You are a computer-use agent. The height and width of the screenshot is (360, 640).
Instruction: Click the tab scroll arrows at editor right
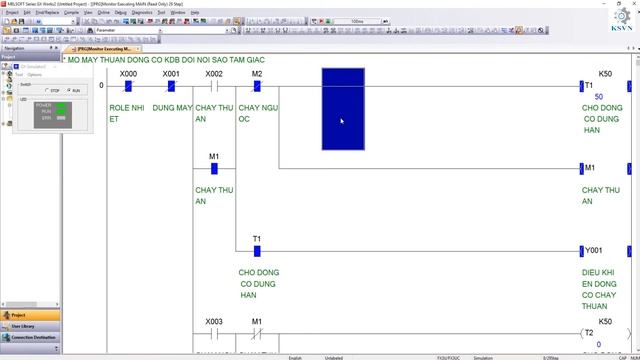(x=631, y=48)
